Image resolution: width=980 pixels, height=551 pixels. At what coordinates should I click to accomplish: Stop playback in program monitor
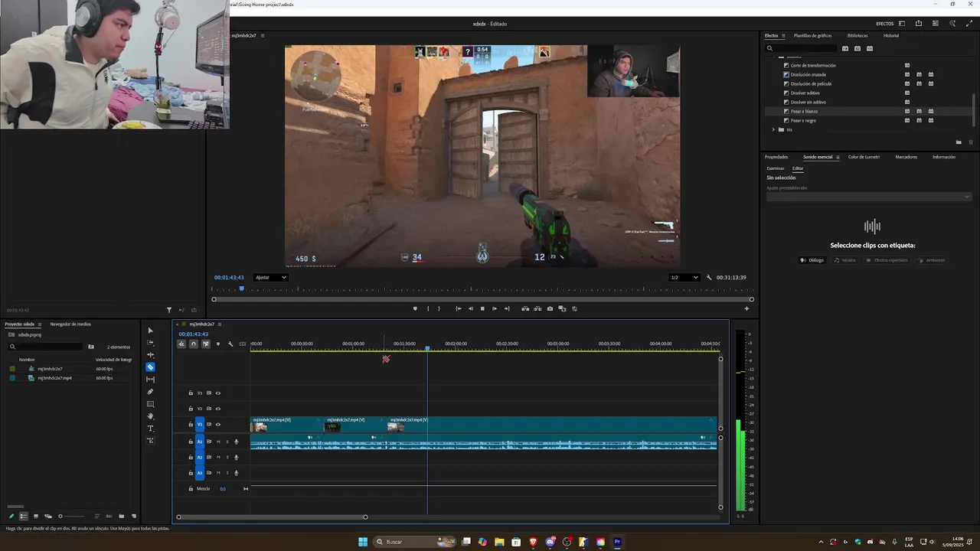tap(482, 308)
